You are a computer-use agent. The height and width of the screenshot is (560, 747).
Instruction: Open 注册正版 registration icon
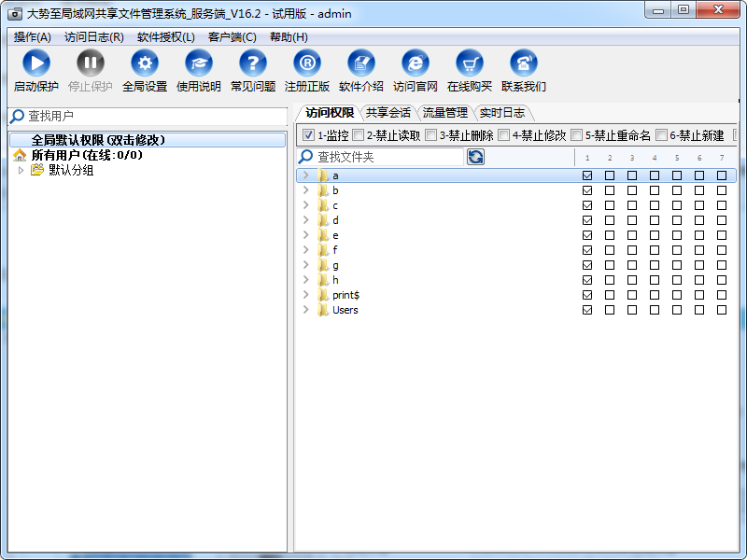click(x=307, y=63)
